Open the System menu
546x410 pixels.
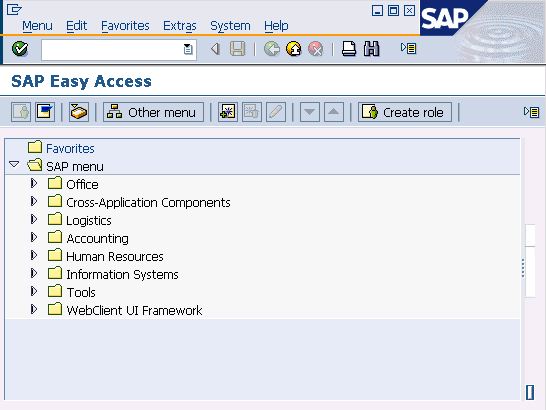pos(230,26)
